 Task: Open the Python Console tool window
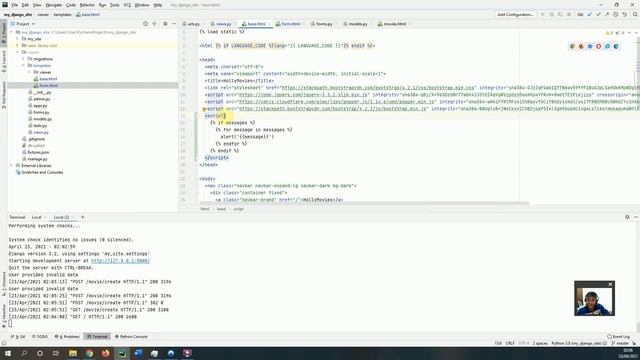point(131,337)
